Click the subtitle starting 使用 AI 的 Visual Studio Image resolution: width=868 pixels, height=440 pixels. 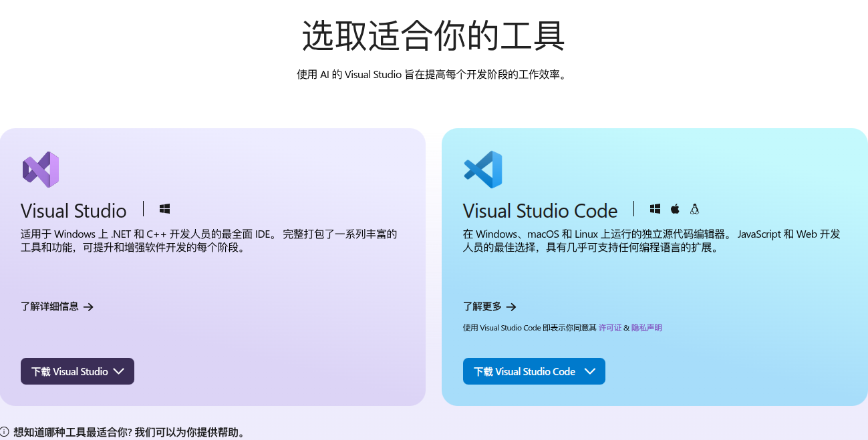tap(434, 74)
